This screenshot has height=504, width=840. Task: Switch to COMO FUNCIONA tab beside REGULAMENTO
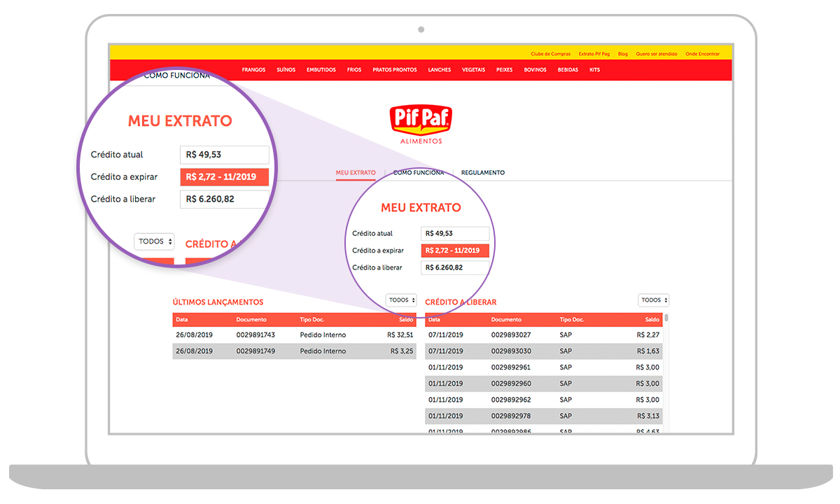pos(419,173)
